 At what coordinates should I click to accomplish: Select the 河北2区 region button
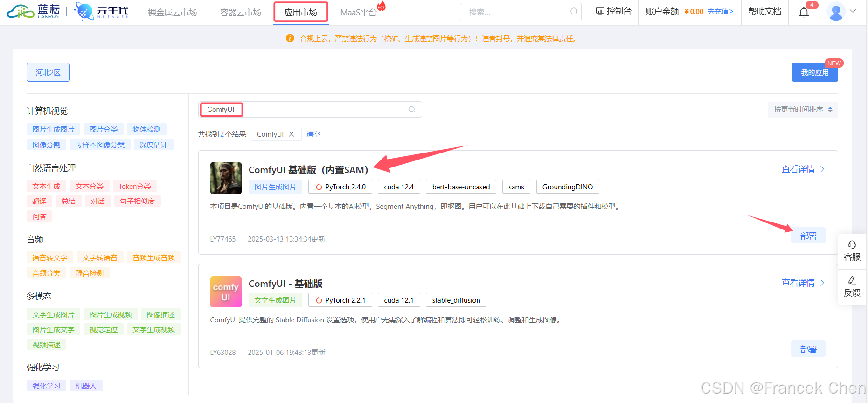coord(48,72)
